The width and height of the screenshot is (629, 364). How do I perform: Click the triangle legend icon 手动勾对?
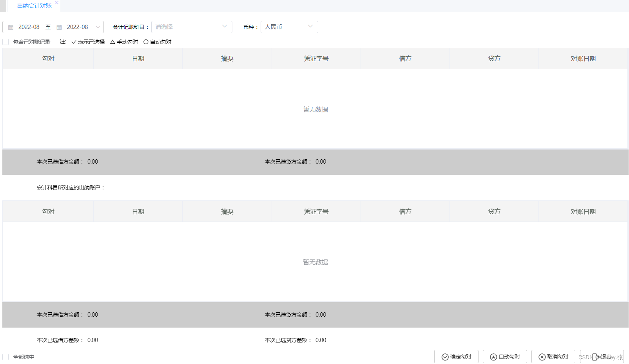[112, 42]
